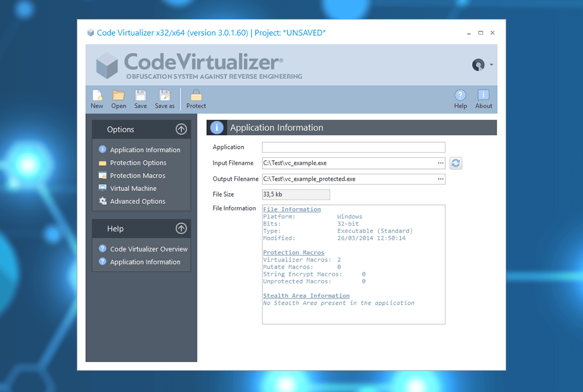Select Advanced Options in the sidebar
Image resolution: width=583 pixels, height=392 pixels.
point(137,201)
